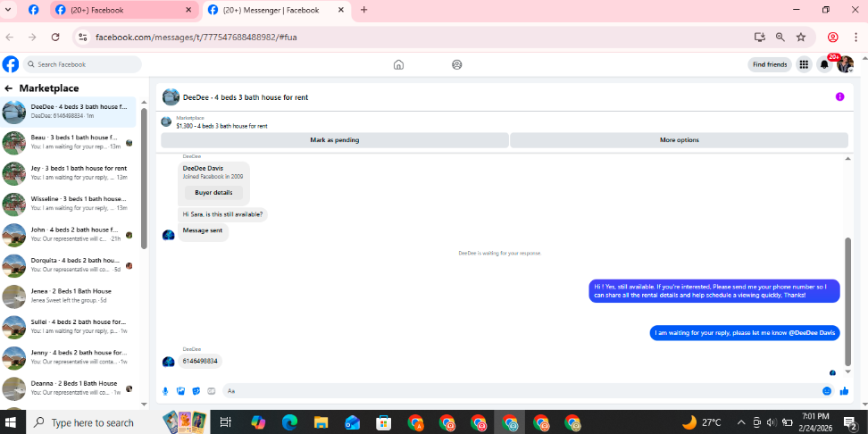This screenshot has height=434, width=868.
Task: Click the Facebook logo icon
Action: point(11,64)
